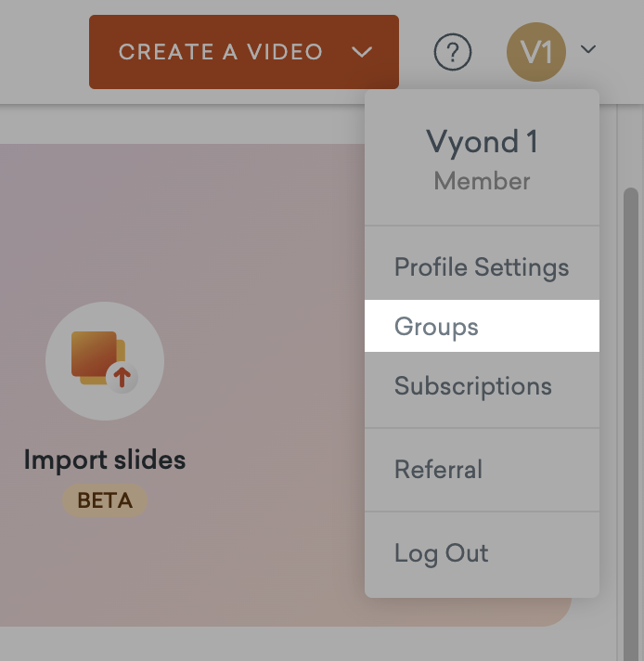Screen dimensions: 644x661
Task: Click the Import slides text label
Action: pos(104,460)
